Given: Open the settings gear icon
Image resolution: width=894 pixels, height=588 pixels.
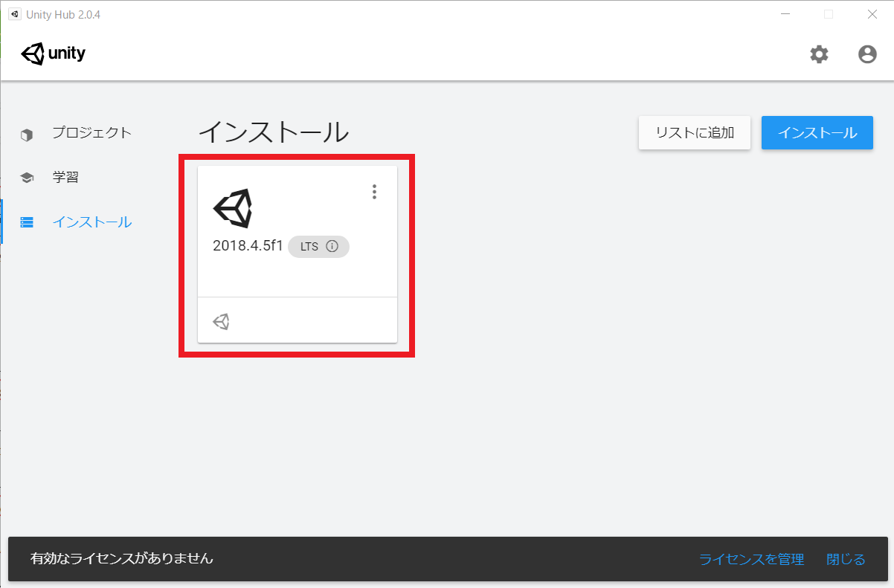Looking at the screenshot, I should pos(819,54).
